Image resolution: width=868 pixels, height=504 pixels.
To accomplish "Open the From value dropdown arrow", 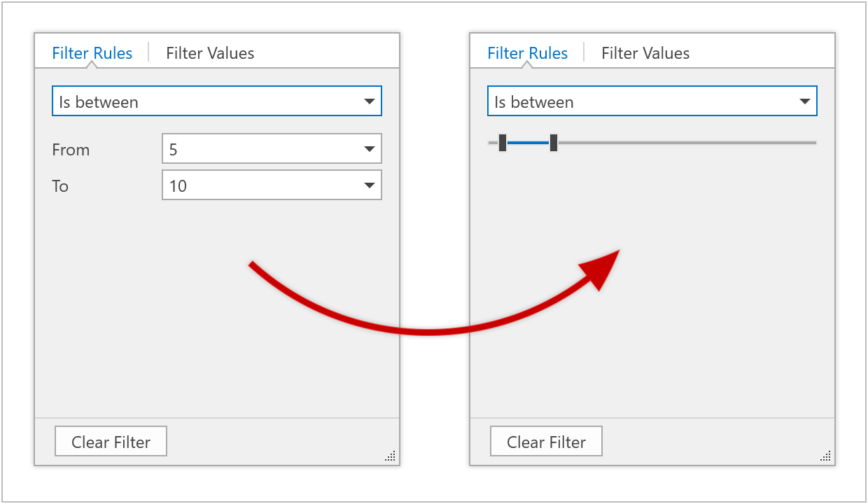I will pyautogui.click(x=370, y=149).
